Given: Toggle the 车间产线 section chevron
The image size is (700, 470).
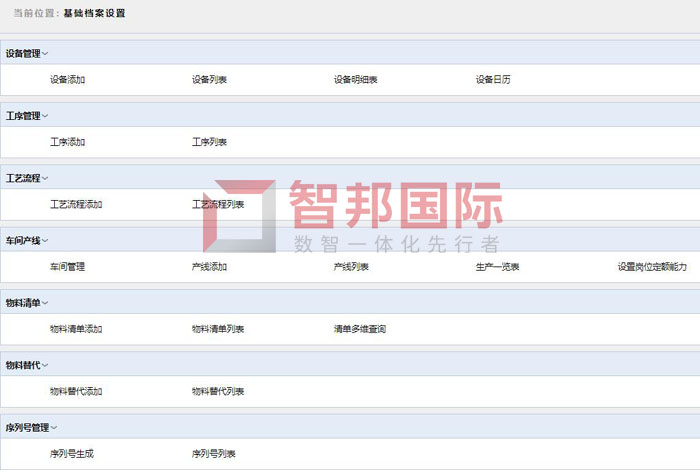Looking at the screenshot, I should [46, 241].
